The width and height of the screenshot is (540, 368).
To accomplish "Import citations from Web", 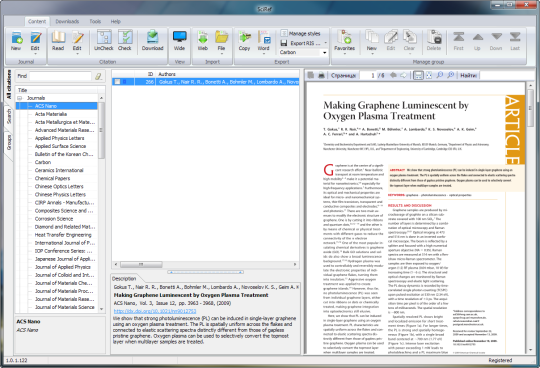I will tap(202, 41).
